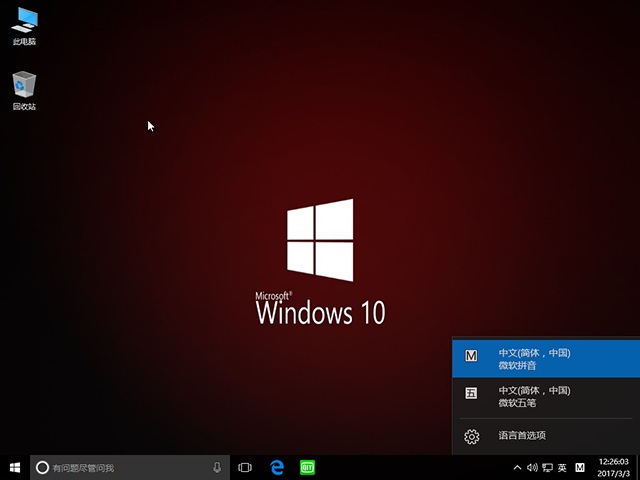Open the Windows Start menu
The height and width of the screenshot is (480, 640).
[x=15, y=467]
